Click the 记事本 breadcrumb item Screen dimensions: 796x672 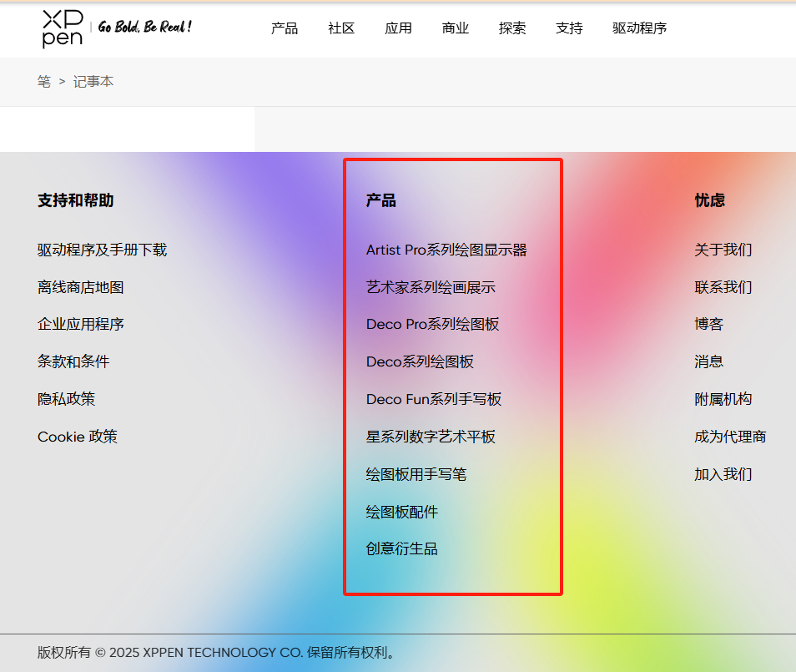coord(93,81)
